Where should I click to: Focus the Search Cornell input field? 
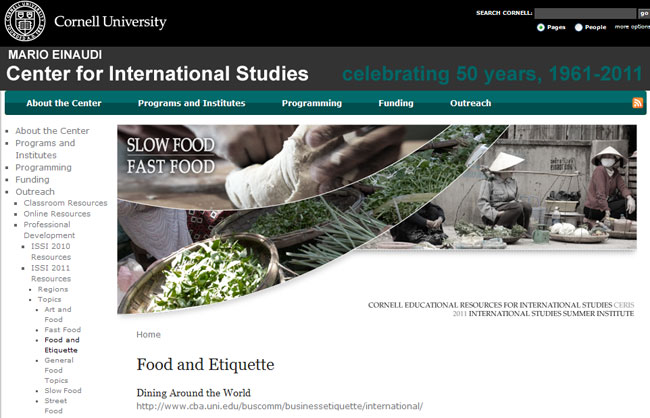coord(585,13)
